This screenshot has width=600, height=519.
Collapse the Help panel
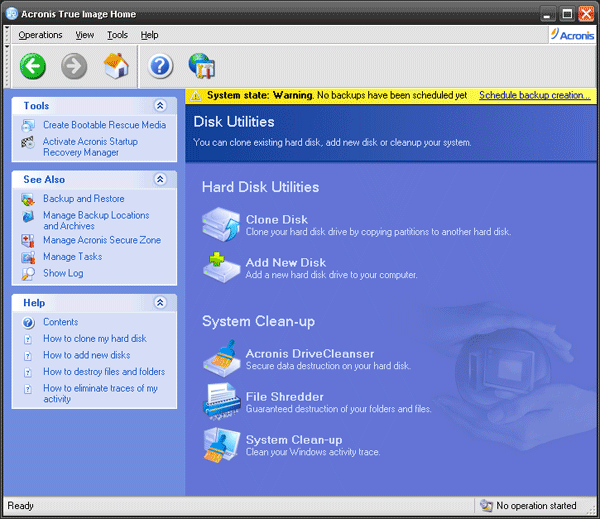tap(160, 302)
